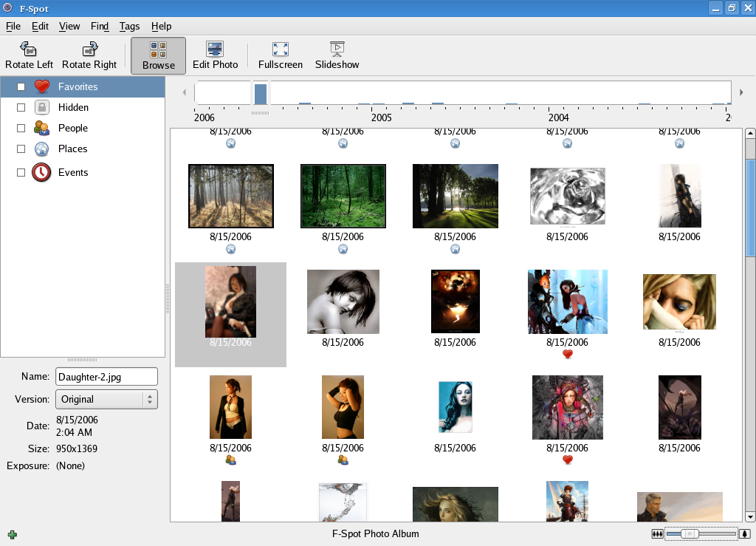Open the Find menu
This screenshot has height=546, width=756.
pos(100,27)
